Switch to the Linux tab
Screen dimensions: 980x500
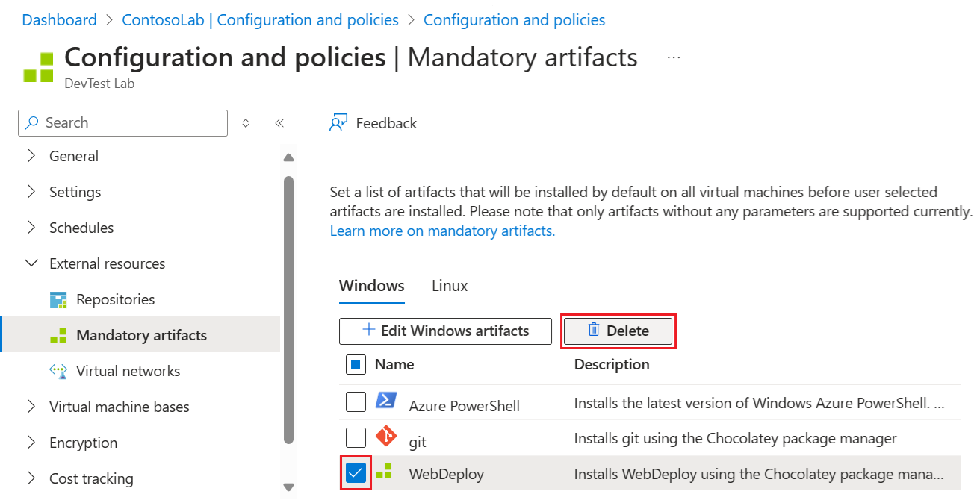[450, 286]
